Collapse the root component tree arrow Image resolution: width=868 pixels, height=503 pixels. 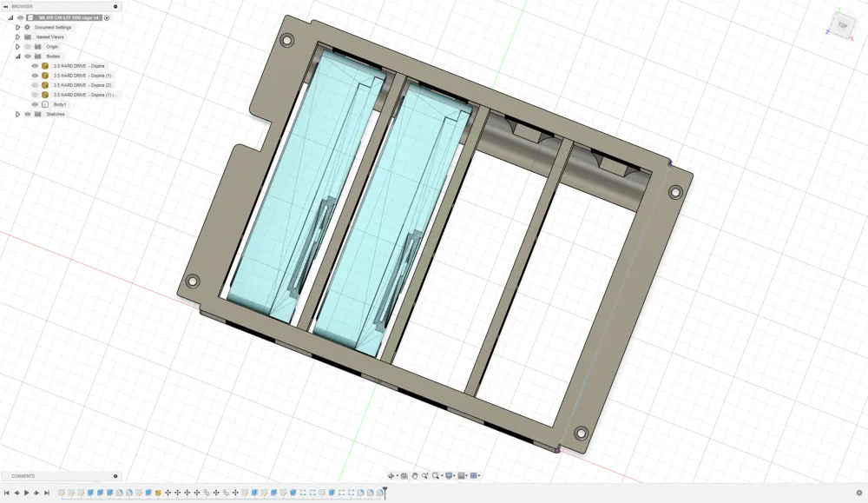click(x=10, y=17)
